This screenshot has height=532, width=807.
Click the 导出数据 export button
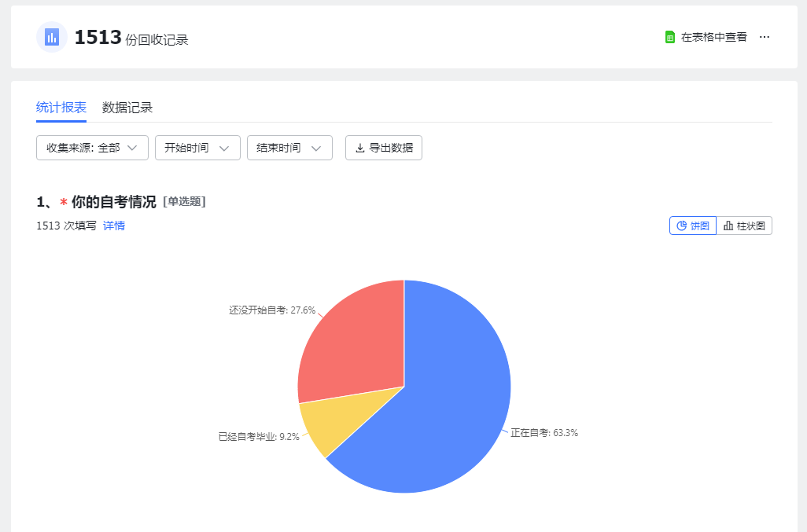tap(384, 148)
